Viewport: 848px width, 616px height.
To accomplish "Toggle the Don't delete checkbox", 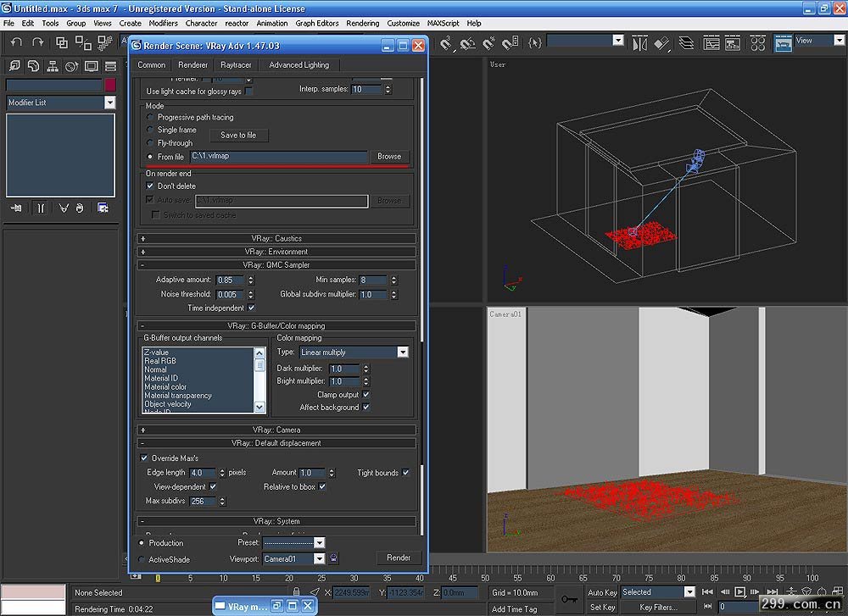I will [150, 186].
